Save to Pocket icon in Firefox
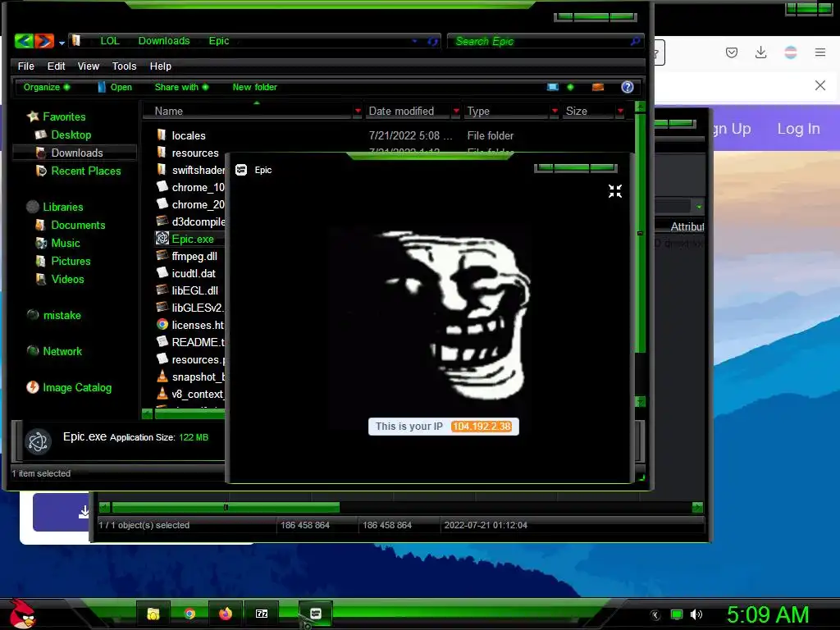 pyautogui.click(x=731, y=52)
